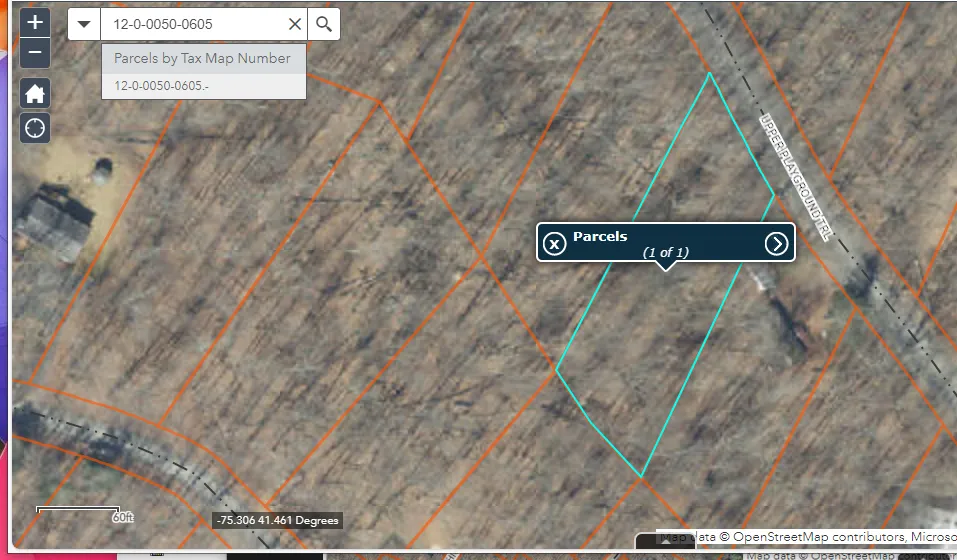Open the search source dropdown arrow
This screenshot has height=560, width=957.
coord(84,24)
